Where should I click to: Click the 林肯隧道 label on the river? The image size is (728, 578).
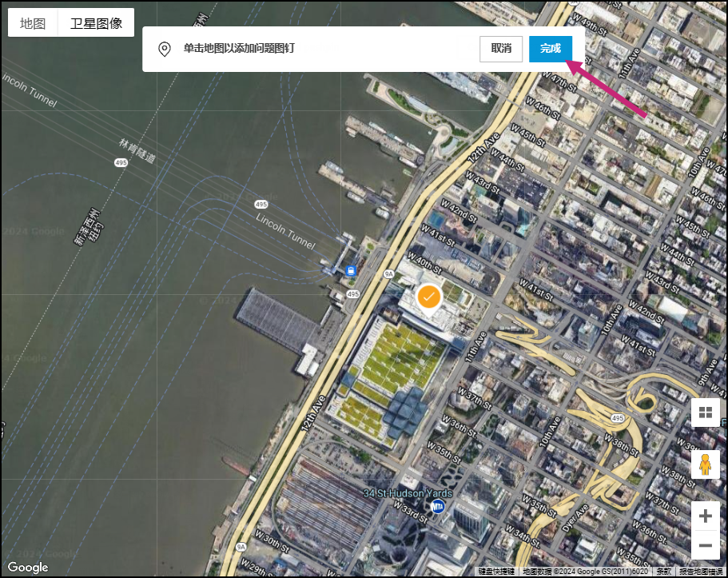click(x=137, y=150)
